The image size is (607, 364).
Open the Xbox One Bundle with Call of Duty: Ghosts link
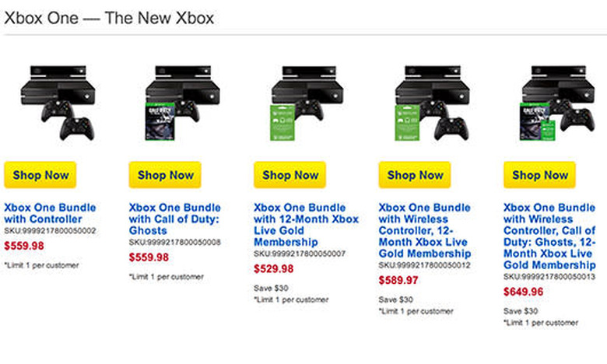tap(174, 219)
